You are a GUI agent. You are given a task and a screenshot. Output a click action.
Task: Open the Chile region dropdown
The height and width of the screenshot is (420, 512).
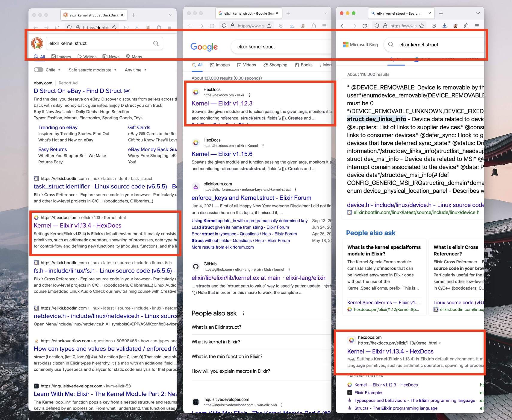pos(53,70)
